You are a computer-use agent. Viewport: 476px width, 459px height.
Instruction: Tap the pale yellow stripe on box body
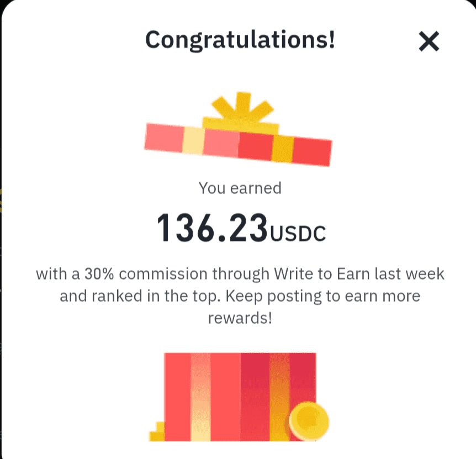(200, 396)
